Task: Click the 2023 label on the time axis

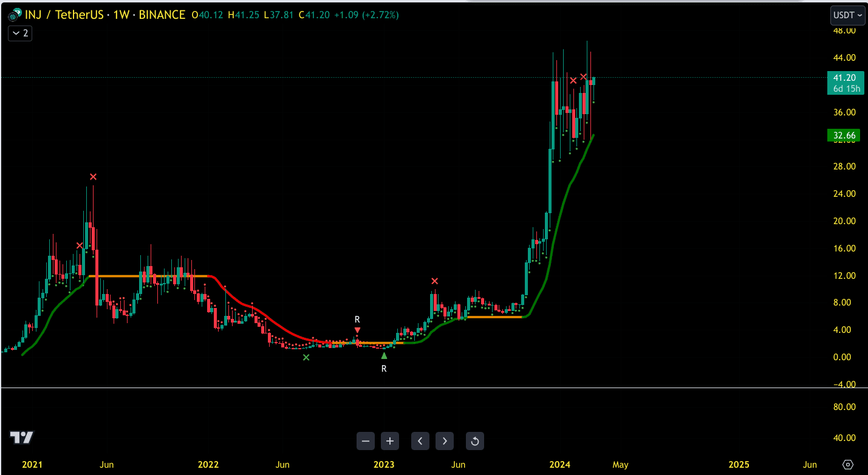Action: [384, 465]
